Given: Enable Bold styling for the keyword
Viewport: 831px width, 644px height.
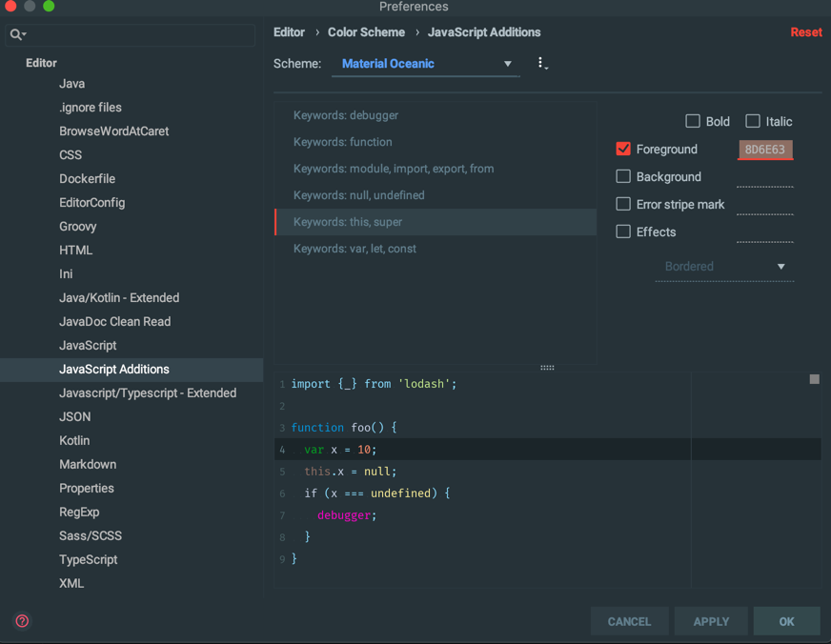Looking at the screenshot, I should [693, 121].
